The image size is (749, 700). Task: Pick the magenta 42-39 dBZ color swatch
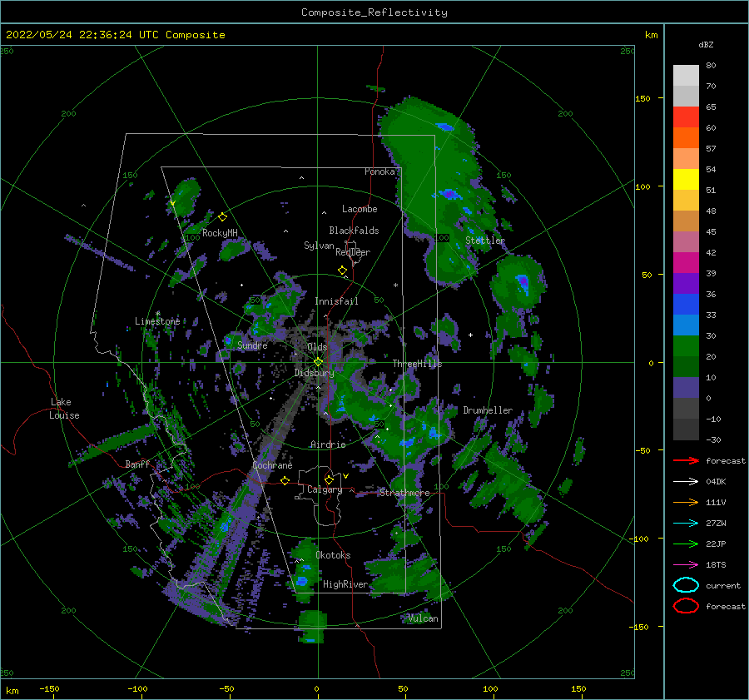coord(686,263)
